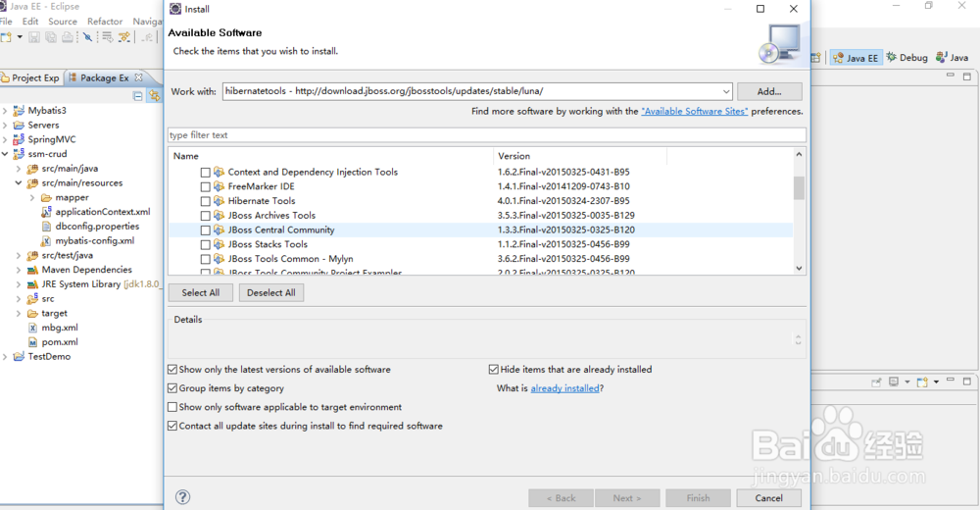This screenshot has width=980, height=510.
Task: Collapse the ssm-crud project node
Action: (x=5, y=154)
